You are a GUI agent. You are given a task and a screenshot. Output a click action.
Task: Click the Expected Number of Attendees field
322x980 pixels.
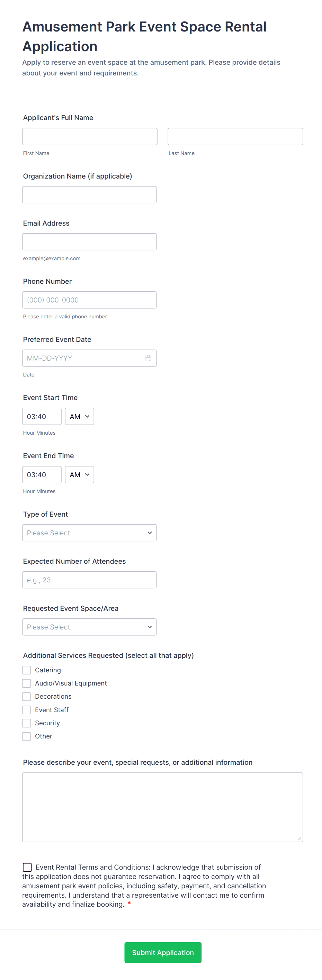pyautogui.click(x=89, y=580)
